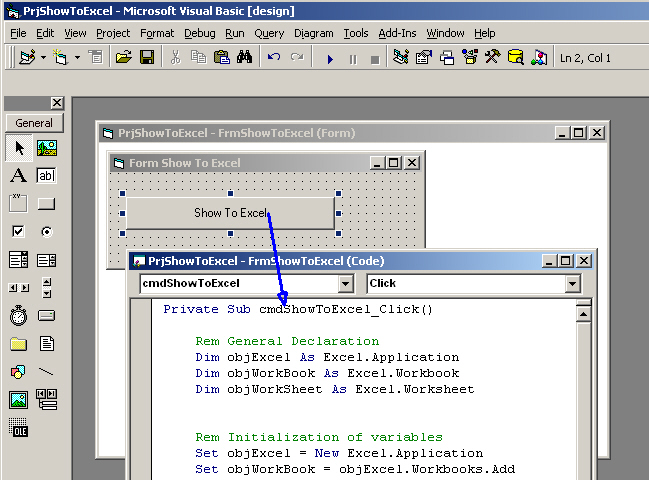Open the Debug menu
The width and height of the screenshot is (649, 480).
pyautogui.click(x=200, y=33)
